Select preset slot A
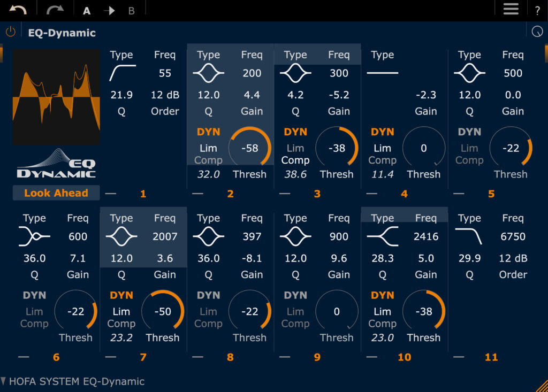The height and width of the screenshot is (392, 548). click(87, 11)
